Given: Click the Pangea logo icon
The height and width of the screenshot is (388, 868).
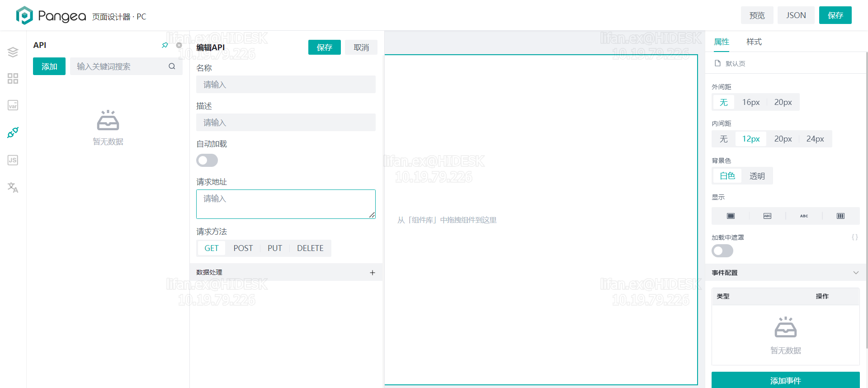Looking at the screenshot, I should (24, 15).
